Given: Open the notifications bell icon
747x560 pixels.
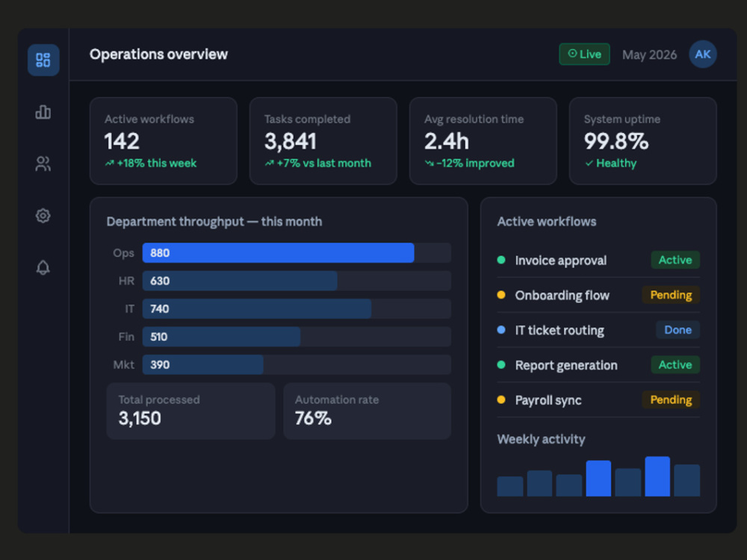Looking at the screenshot, I should [43, 267].
